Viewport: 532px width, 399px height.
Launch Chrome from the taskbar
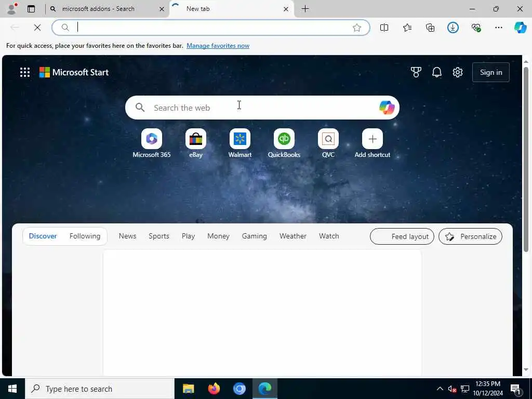(239, 389)
